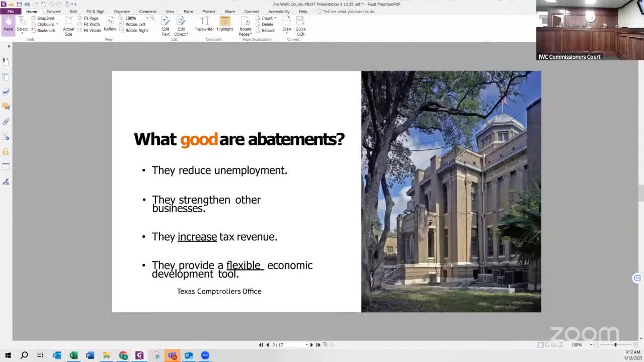Open the Comments panel in sidebar
The height and width of the screenshot is (362, 644).
6,106
